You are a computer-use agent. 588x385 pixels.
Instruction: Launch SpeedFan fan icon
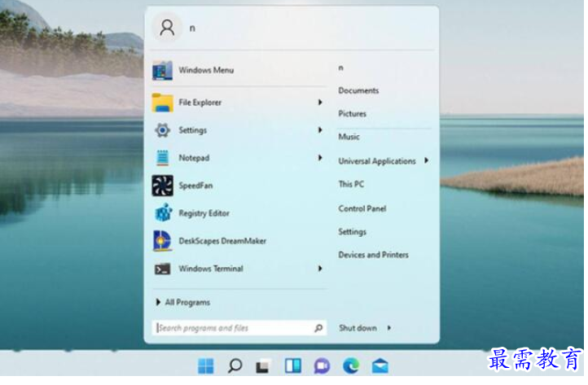[x=162, y=186]
